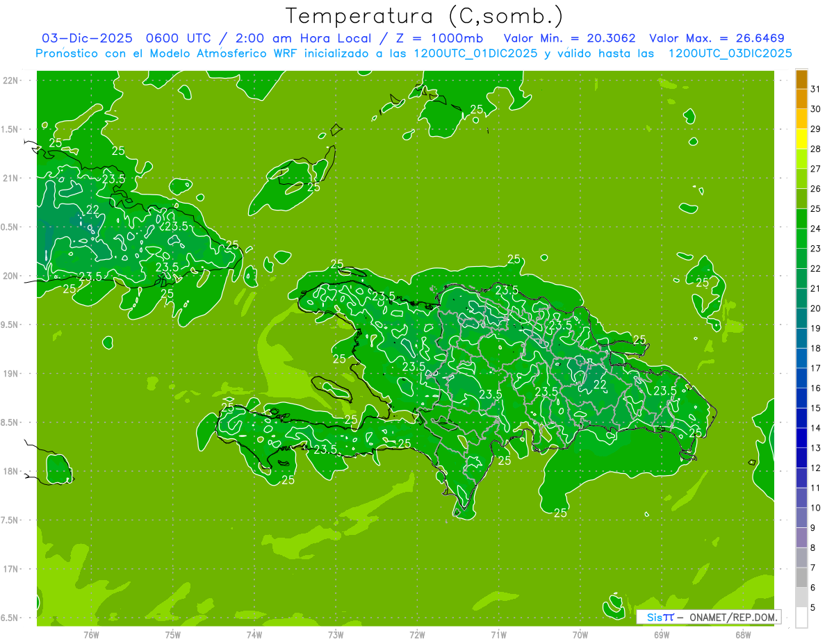This screenshot has height=644, width=834.
Task: Click legend value "25" on color bar
Action: pyautogui.click(x=815, y=208)
